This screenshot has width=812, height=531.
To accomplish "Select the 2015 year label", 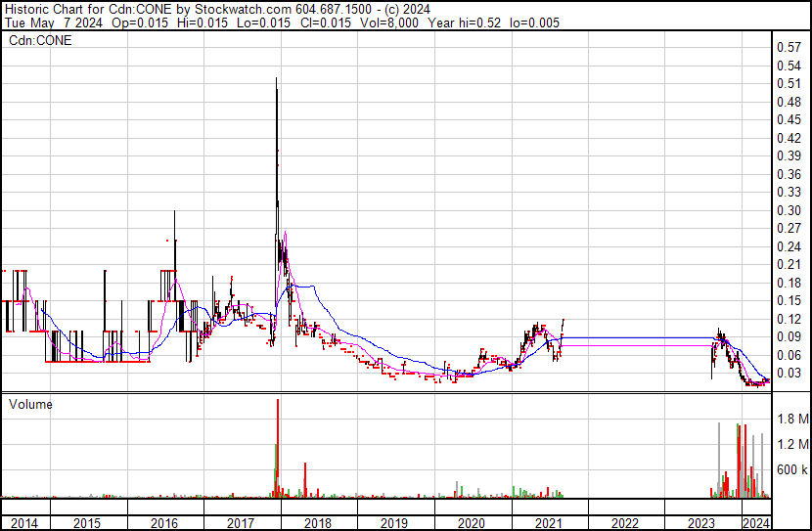I will 87,523.
